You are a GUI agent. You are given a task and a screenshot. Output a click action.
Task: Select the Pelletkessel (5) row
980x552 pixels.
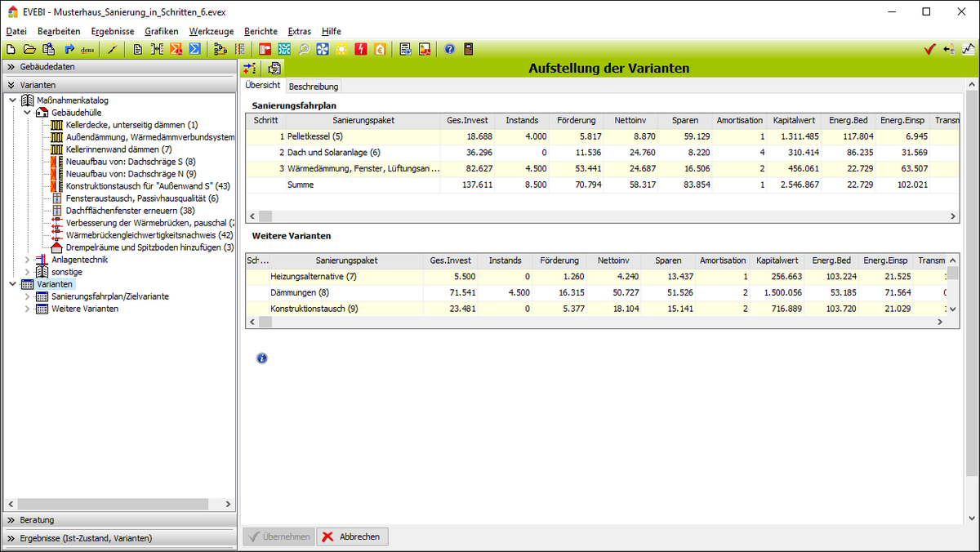(x=603, y=136)
